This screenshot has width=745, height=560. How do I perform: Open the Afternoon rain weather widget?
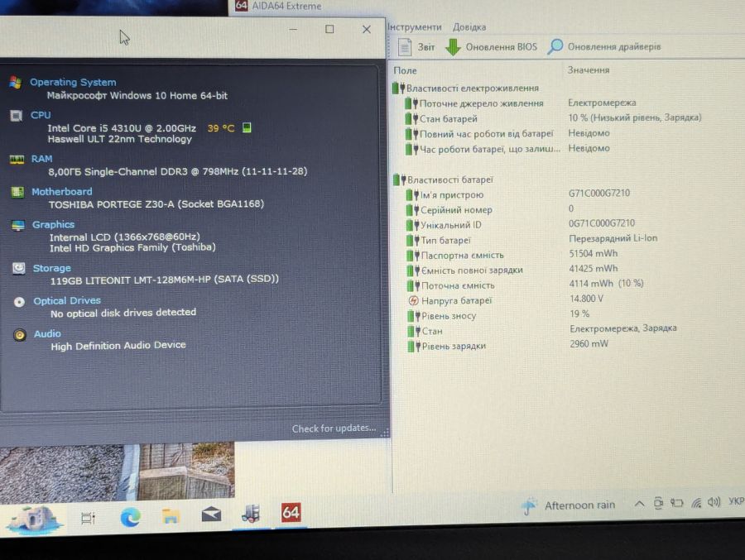[x=568, y=506]
